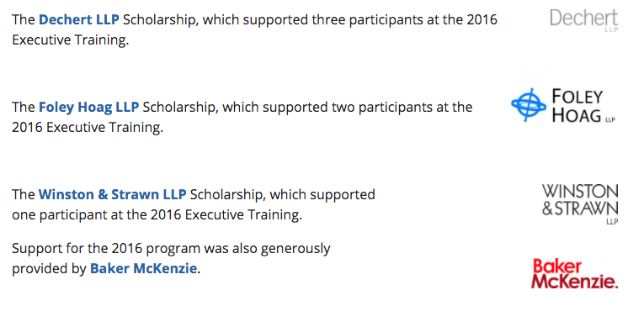Click the word Scholarship after Winston & Strawn LLP
Viewport: 644px width, 322px height.
[227, 194]
